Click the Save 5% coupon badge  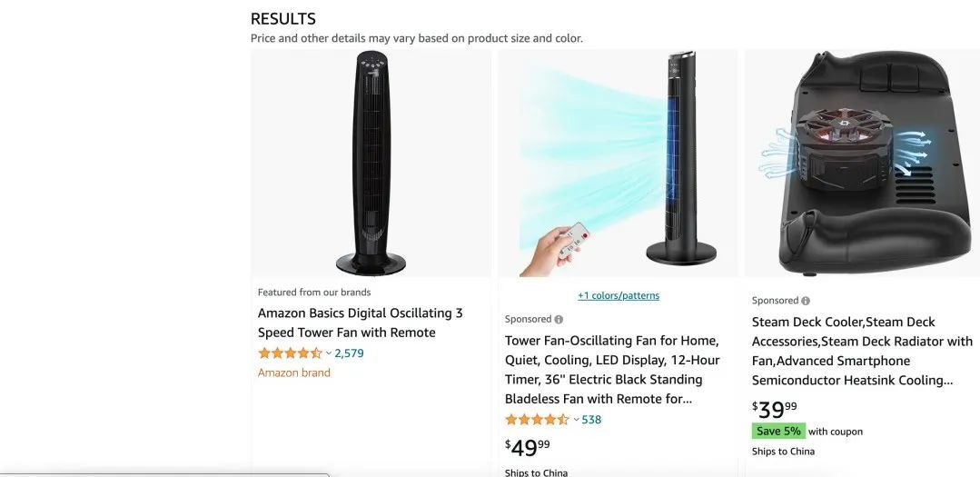(x=778, y=432)
